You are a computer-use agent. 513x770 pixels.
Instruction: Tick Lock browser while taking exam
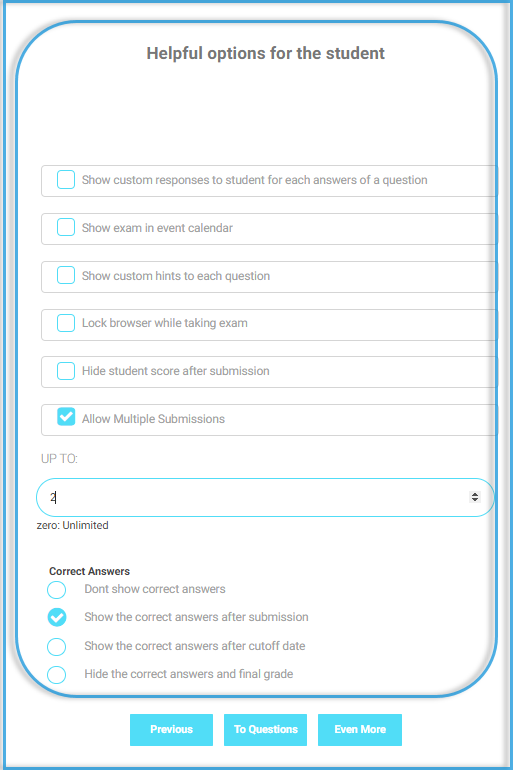click(66, 323)
